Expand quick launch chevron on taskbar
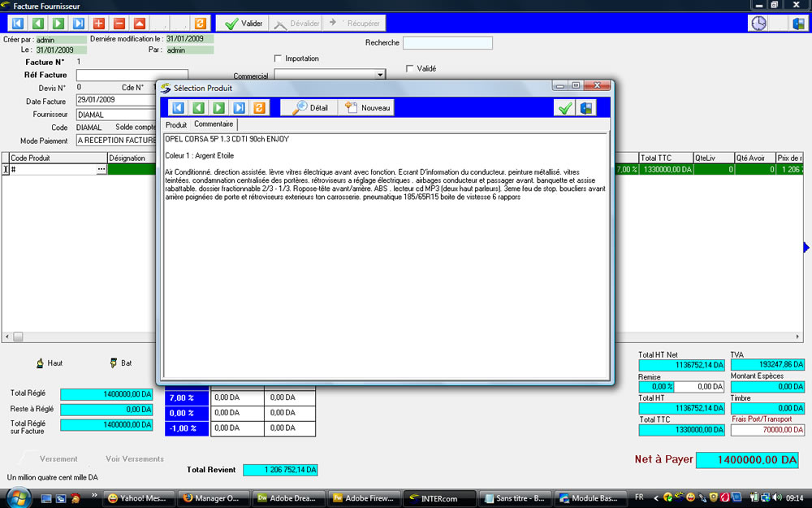 point(94,495)
